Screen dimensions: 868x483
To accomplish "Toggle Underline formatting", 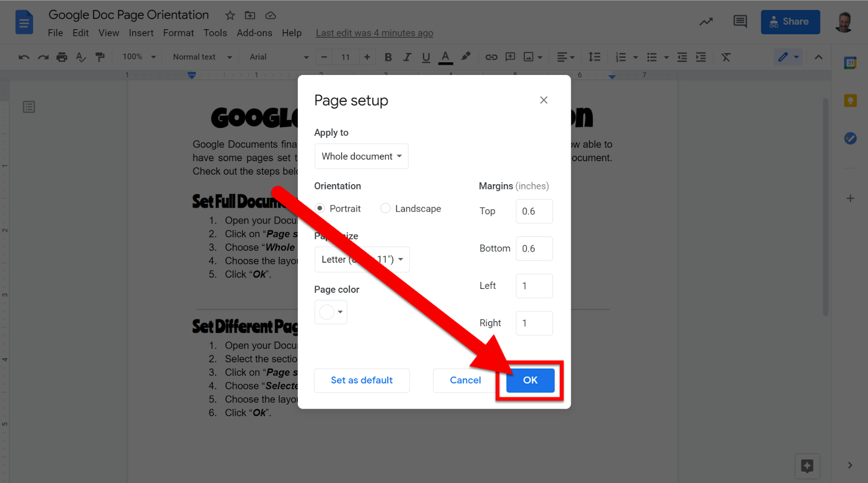I will [x=426, y=57].
